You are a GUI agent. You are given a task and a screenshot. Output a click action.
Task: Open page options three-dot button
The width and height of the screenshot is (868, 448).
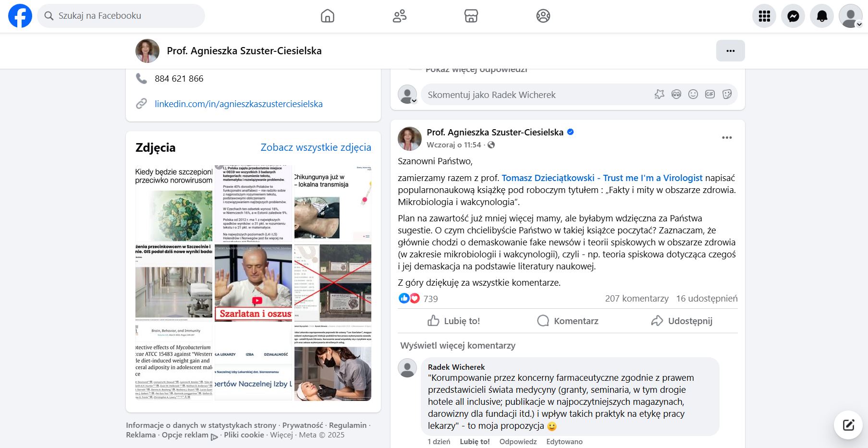(x=730, y=50)
